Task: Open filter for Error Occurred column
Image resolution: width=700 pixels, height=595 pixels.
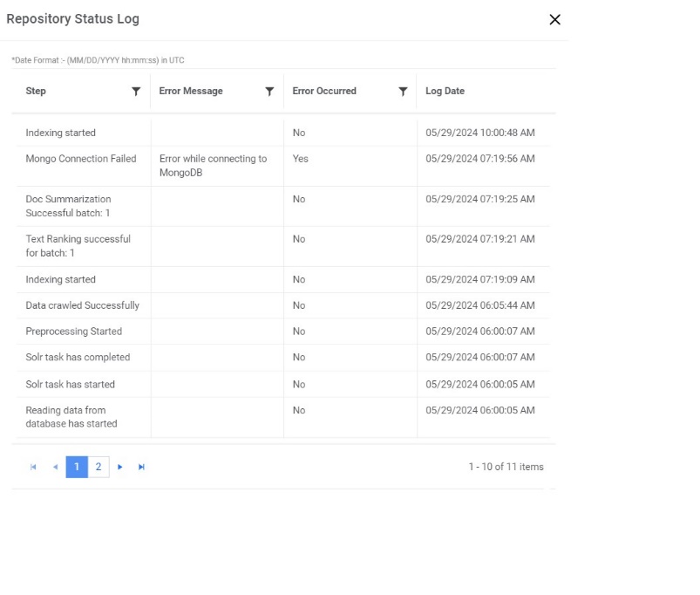Action: [x=403, y=92]
